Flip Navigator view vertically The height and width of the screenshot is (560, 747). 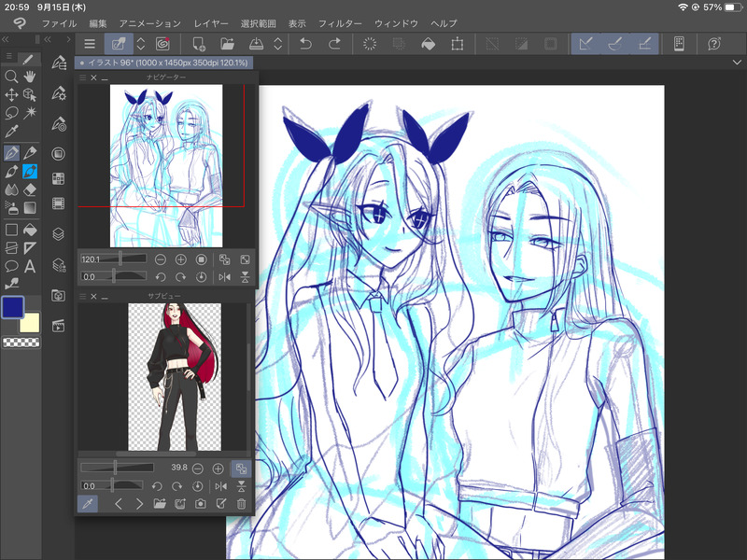click(x=245, y=276)
